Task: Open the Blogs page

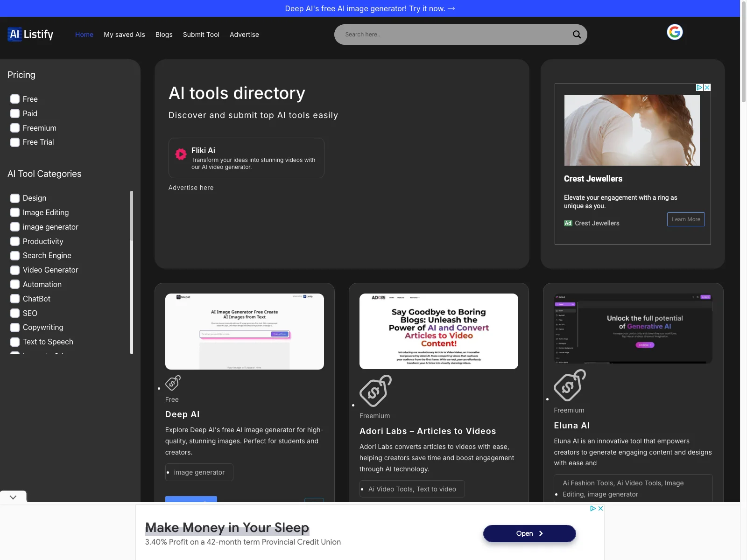Action: [x=164, y=35]
